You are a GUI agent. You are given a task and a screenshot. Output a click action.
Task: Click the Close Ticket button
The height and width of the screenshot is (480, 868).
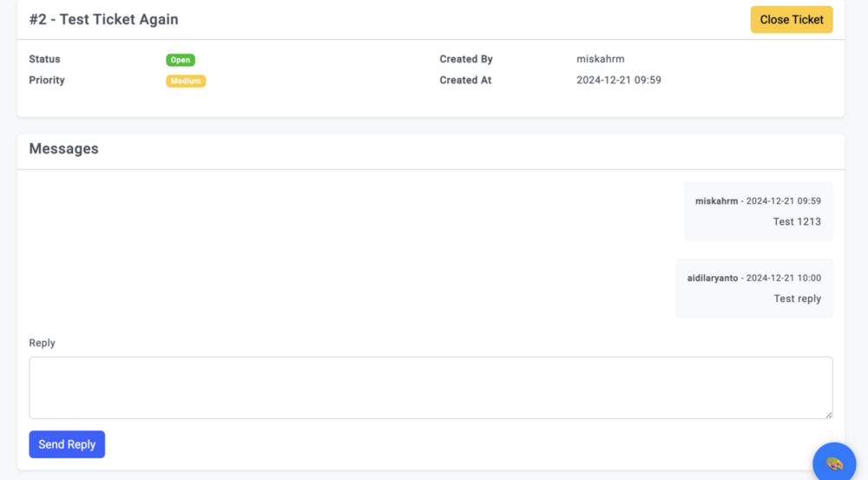[791, 20]
